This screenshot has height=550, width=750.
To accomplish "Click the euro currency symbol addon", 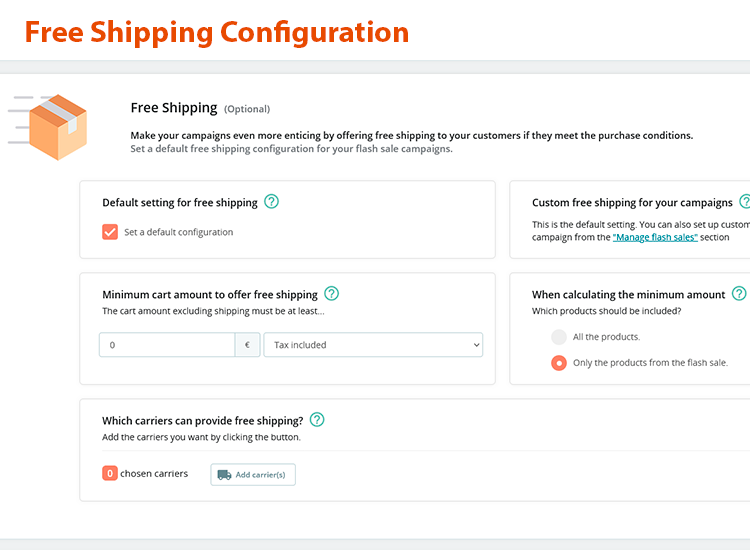I will [248, 345].
